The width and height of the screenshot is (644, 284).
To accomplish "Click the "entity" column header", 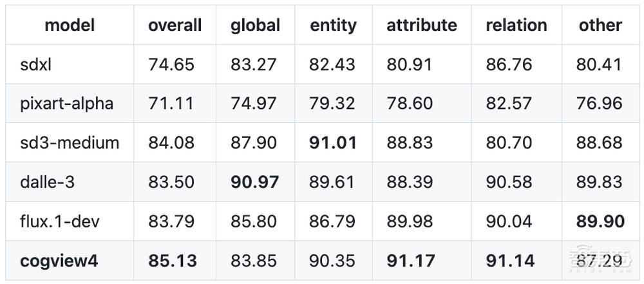I will coord(333,25).
